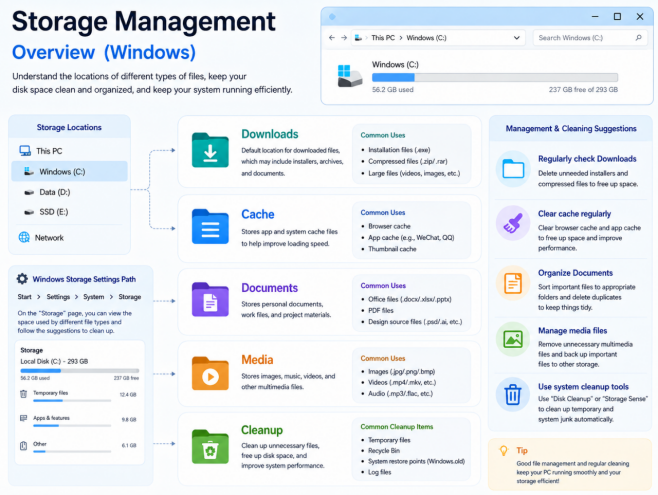This screenshot has width=658, height=495.
Task: Click the Regularly check Downloads heading
Action: tap(587, 159)
